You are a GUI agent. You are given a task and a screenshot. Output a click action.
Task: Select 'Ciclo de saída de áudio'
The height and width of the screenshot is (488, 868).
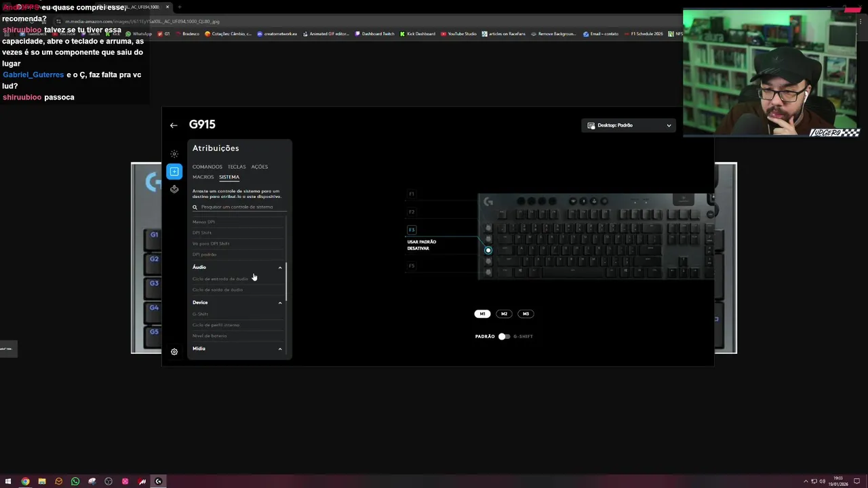[x=218, y=289]
